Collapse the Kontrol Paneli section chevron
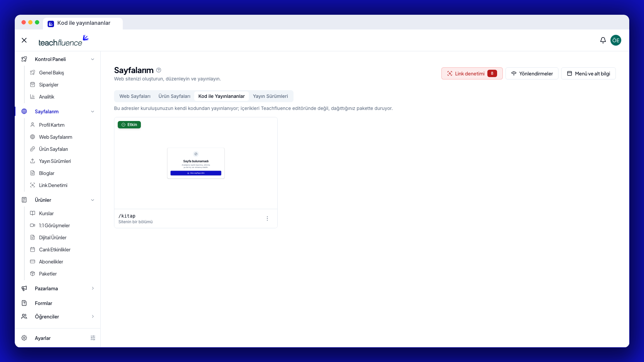644x362 pixels. point(93,59)
